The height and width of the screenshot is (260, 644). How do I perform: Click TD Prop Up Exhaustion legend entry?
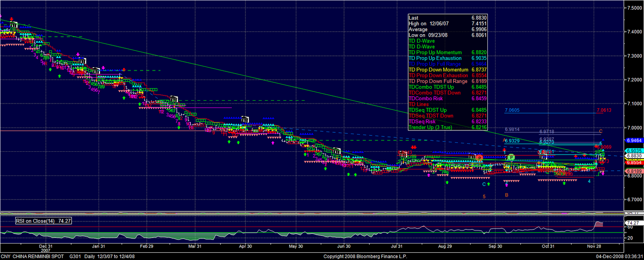coord(448,58)
